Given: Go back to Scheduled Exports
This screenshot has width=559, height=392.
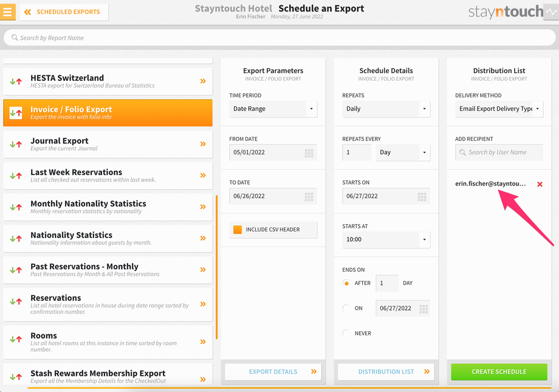Looking at the screenshot, I should [64, 12].
